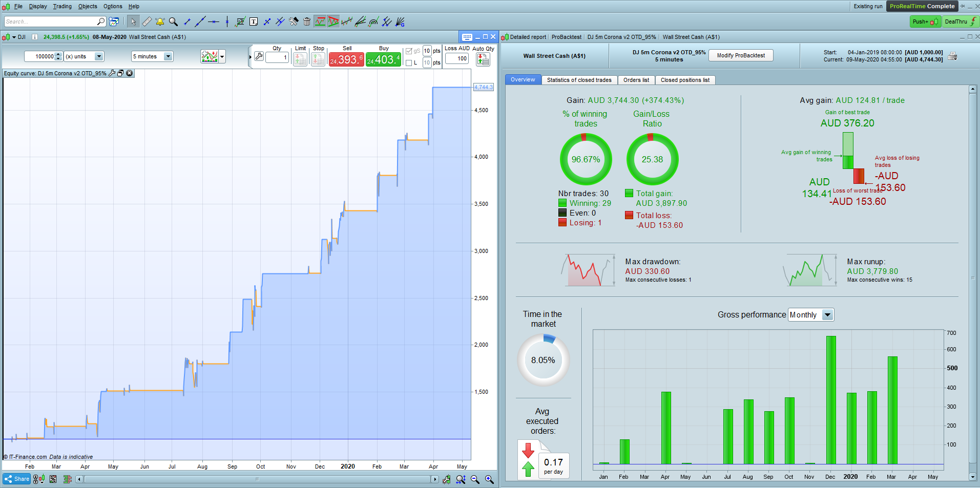The height and width of the screenshot is (488, 980).
Task: Open print menu in detailed report
Action: point(952,56)
